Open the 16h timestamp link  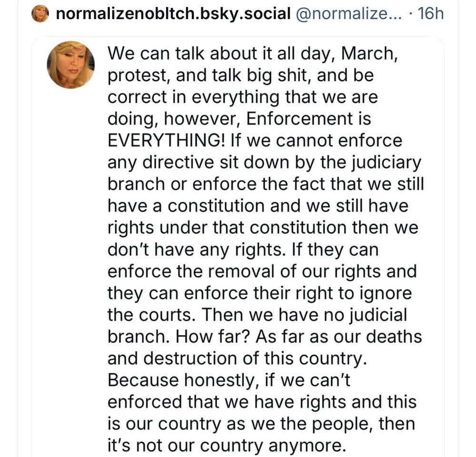tap(431, 14)
